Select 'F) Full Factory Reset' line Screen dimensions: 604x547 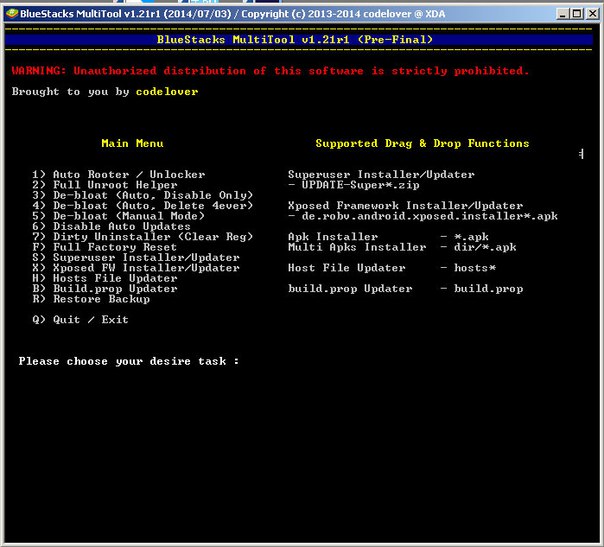pos(105,247)
